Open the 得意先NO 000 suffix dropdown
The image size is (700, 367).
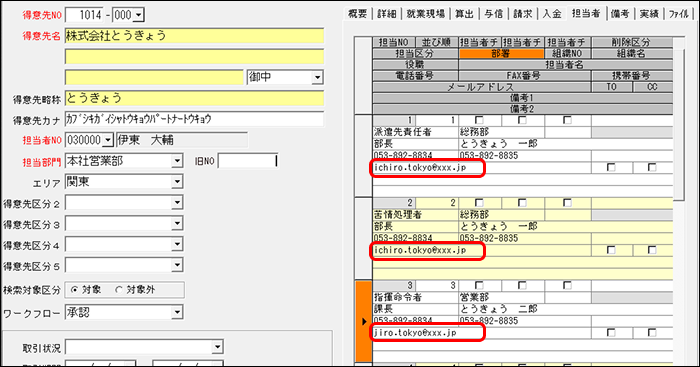point(138,15)
